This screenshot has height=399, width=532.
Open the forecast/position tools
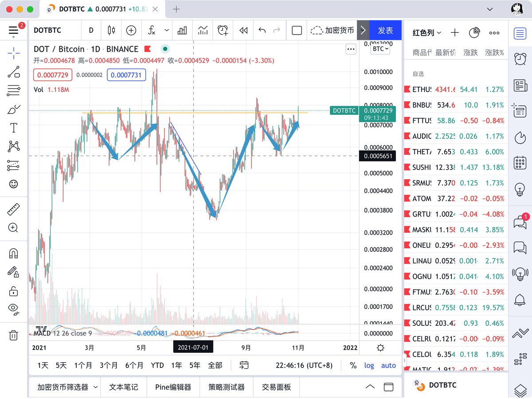coord(14,165)
